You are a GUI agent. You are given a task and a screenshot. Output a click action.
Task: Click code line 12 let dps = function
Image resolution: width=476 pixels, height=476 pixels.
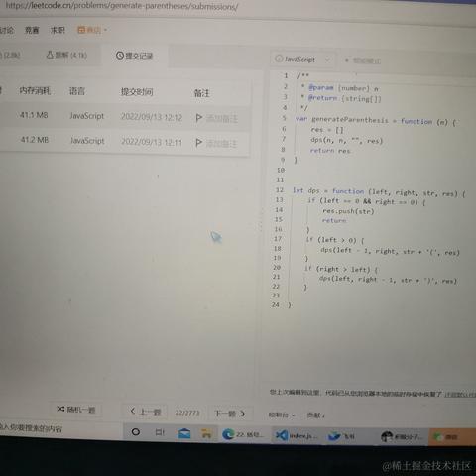[379, 192]
